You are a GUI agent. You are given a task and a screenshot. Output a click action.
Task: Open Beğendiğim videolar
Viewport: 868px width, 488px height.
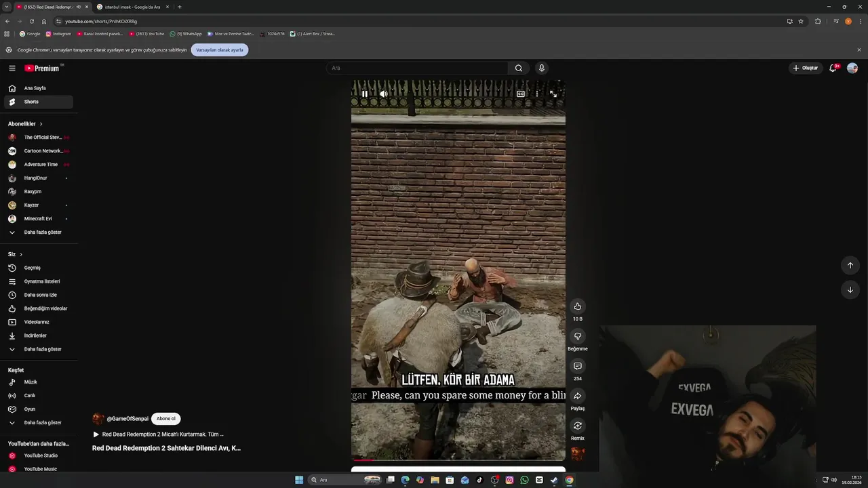[39, 308]
